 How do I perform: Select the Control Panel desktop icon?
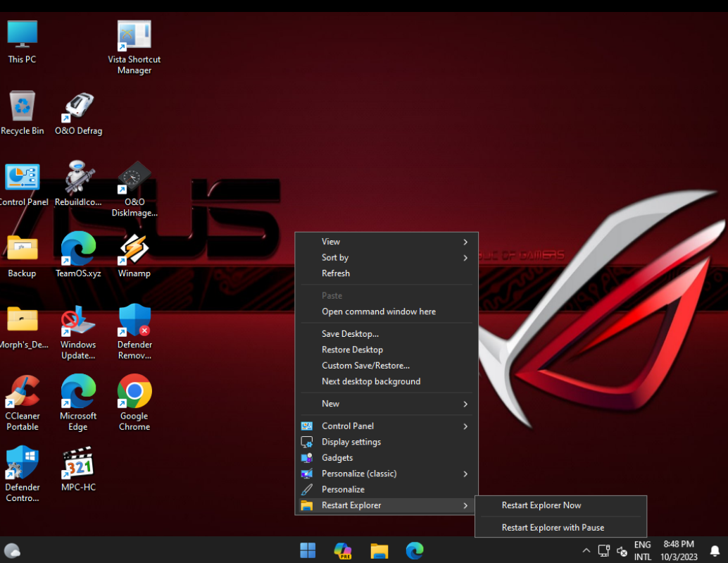(x=23, y=185)
